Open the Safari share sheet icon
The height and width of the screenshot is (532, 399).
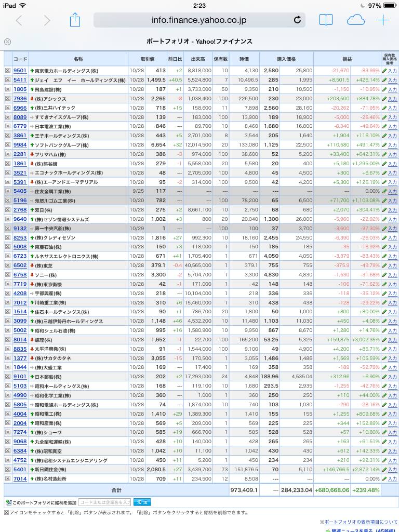75,20
